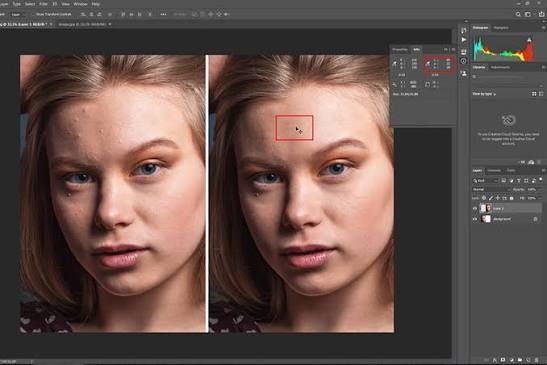Switch to the Histogram tab
The height and width of the screenshot is (365, 547).
(480, 28)
